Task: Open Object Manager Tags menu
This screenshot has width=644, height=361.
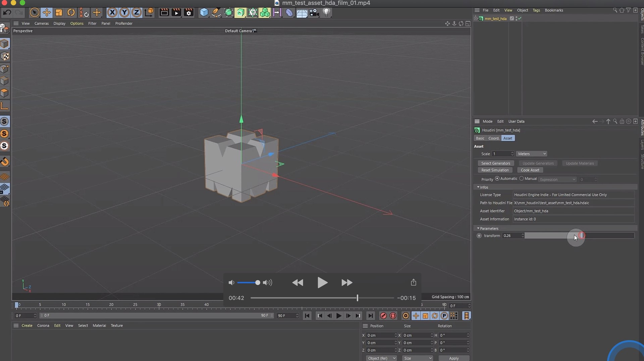Action: (536, 10)
